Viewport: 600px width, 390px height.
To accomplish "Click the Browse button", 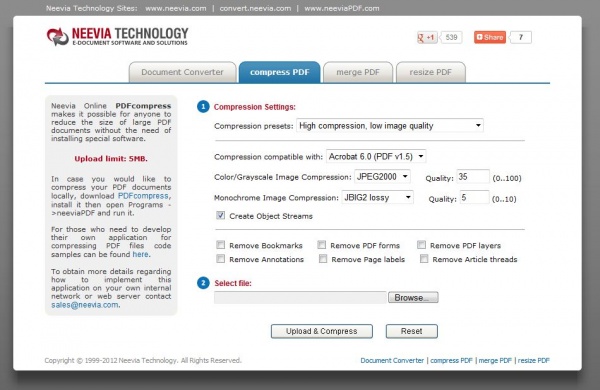I will pyautogui.click(x=413, y=297).
